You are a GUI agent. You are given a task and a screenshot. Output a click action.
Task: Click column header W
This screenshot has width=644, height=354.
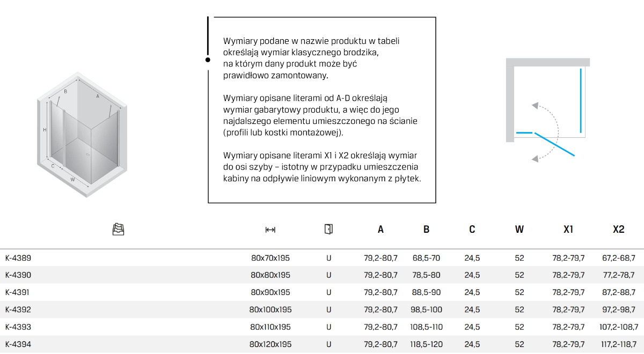click(519, 230)
